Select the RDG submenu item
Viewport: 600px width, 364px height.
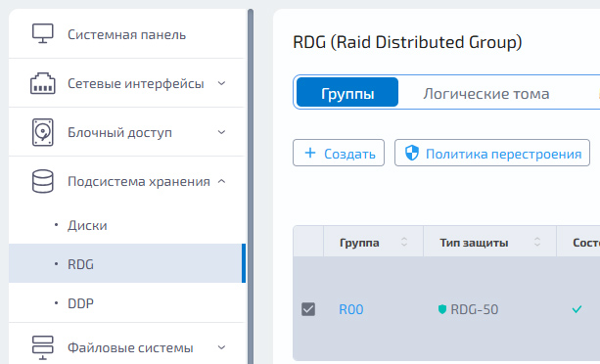(x=126, y=263)
